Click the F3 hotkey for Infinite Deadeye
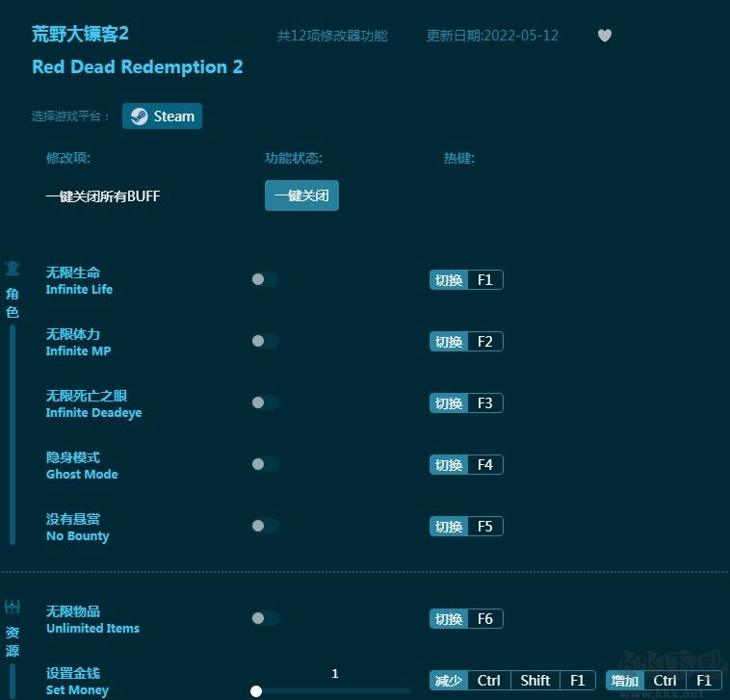 (485, 403)
